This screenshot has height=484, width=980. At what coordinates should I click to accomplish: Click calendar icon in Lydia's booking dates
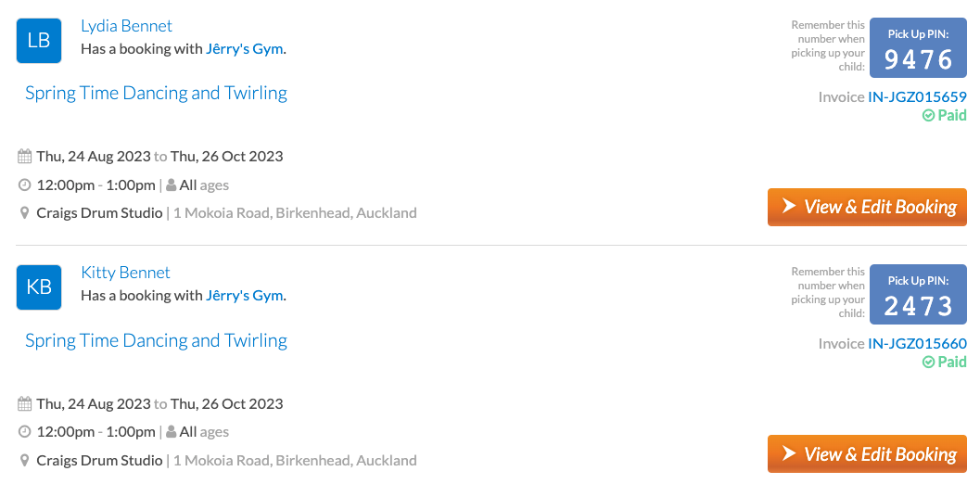(x=24, y=157)
